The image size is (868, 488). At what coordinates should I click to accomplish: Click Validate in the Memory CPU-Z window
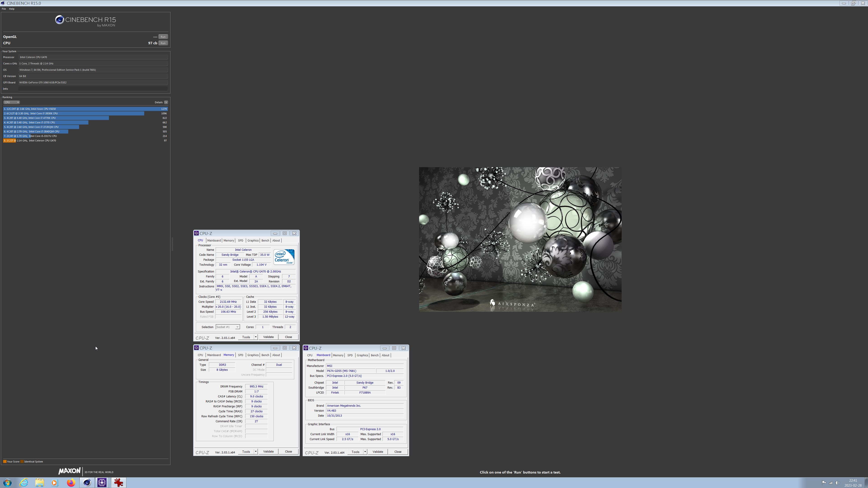268,452
